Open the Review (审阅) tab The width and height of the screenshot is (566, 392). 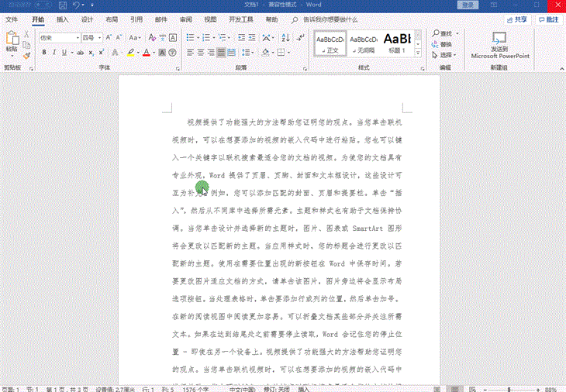[185, 19]
